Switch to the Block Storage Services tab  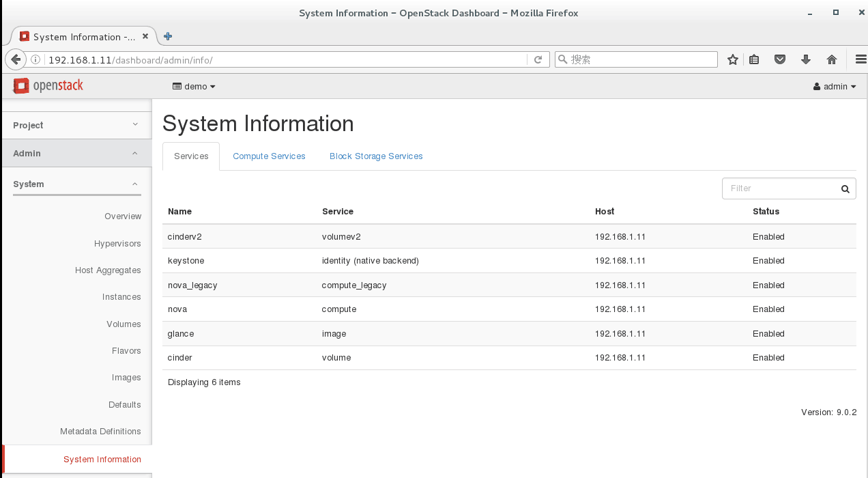(x=376, y=156)
